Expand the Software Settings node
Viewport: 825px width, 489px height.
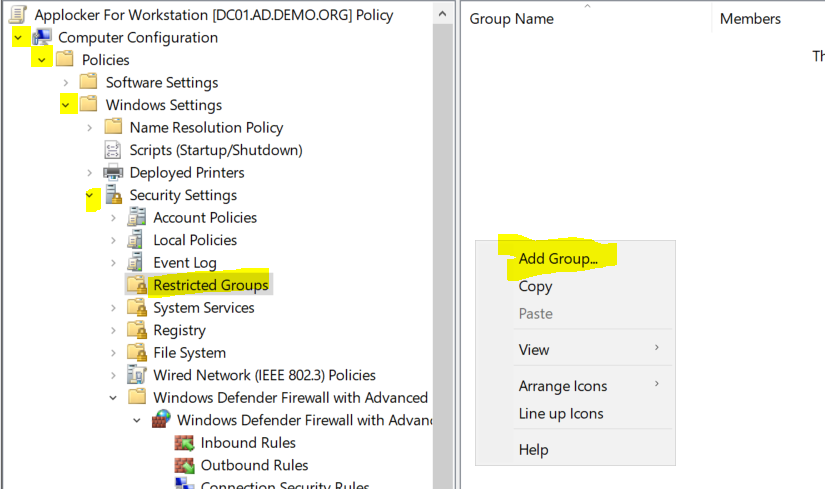(66, 83)
